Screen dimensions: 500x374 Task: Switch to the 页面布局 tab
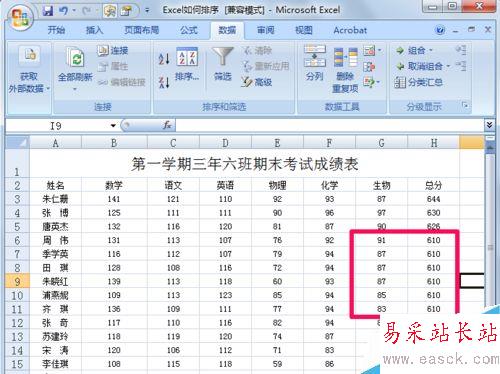142,30
